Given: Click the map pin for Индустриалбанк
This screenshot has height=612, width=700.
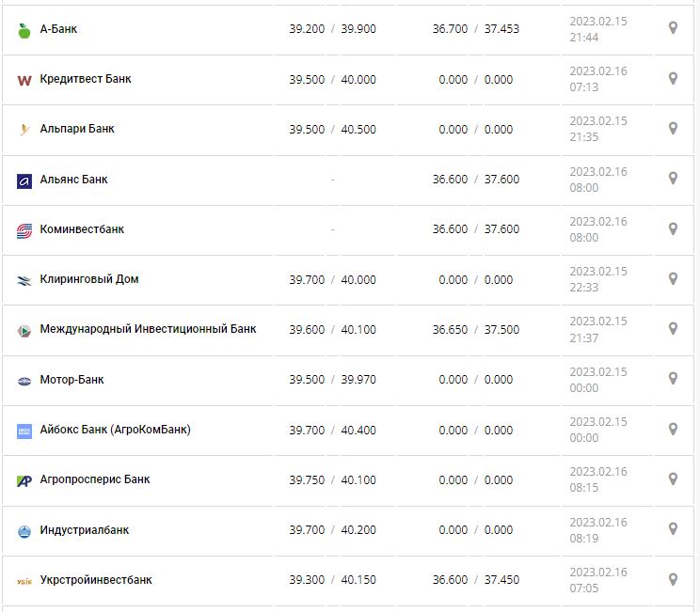Looking at the screenshot, I should coord(673,528).
